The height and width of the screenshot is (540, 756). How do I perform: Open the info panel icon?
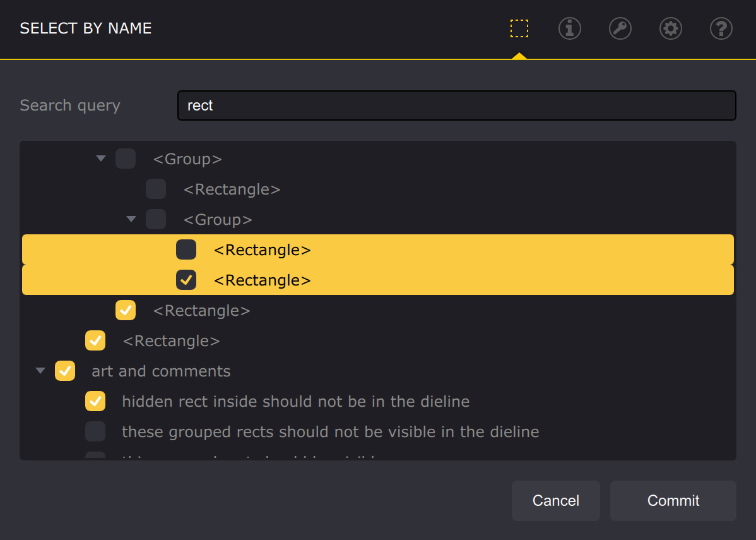click(569, 28)
